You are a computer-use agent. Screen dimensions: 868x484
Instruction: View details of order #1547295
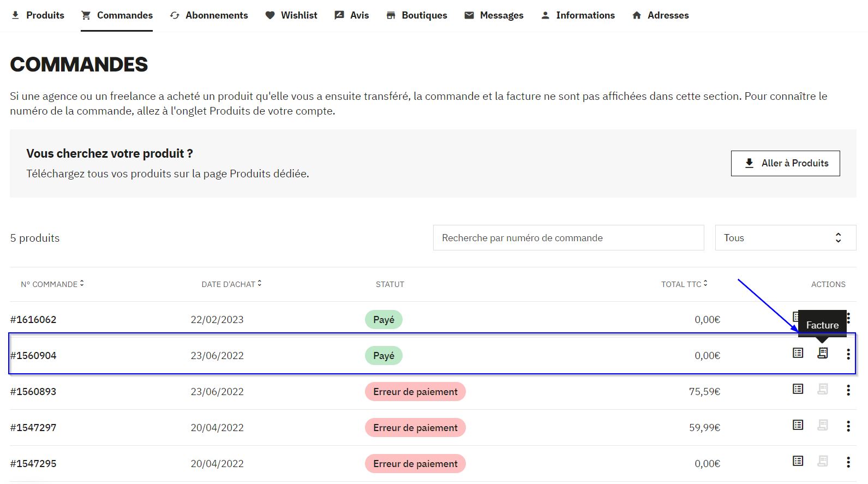(x=798, y=461)
